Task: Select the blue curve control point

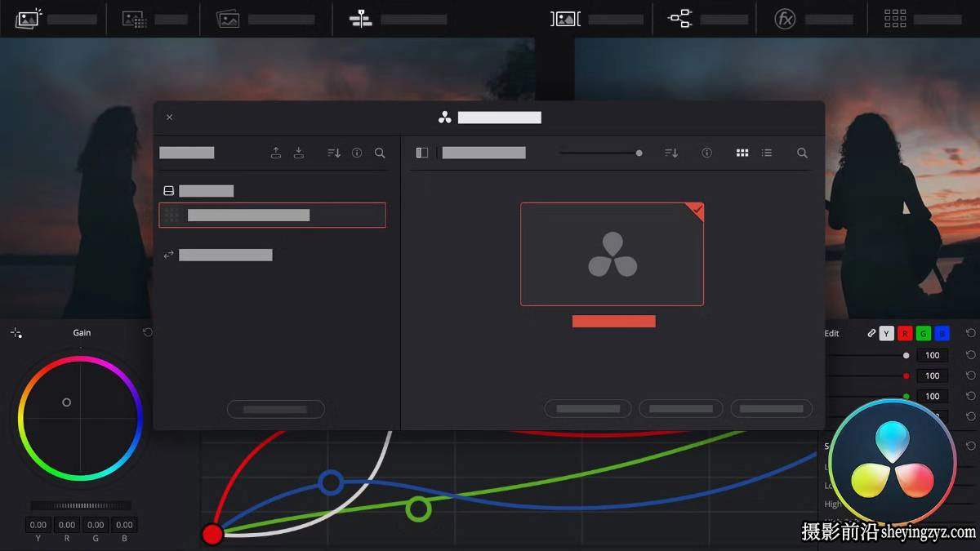Action: click(x=331, y=482)
